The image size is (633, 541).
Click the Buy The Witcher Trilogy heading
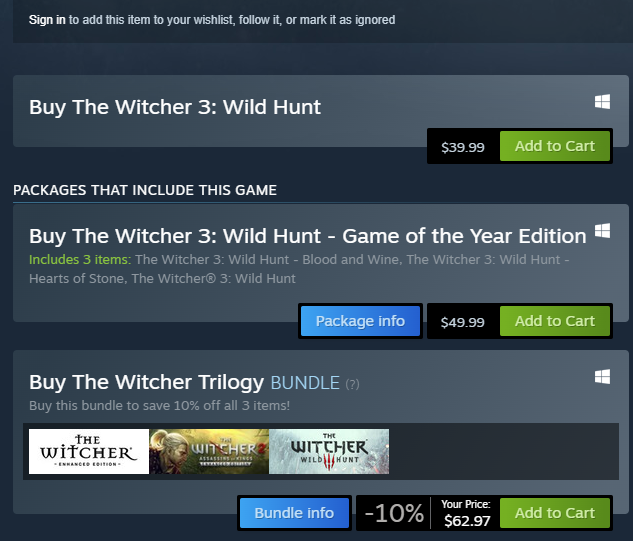147,382
